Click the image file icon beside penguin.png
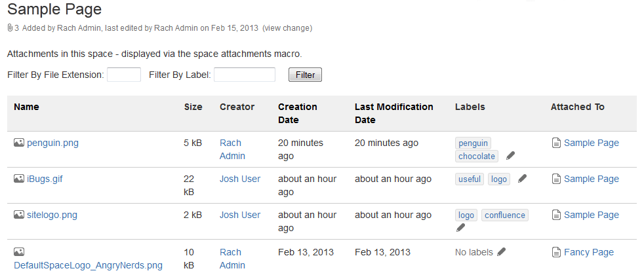Viewport: 644px width, 275px height. [x=19, y=143]
